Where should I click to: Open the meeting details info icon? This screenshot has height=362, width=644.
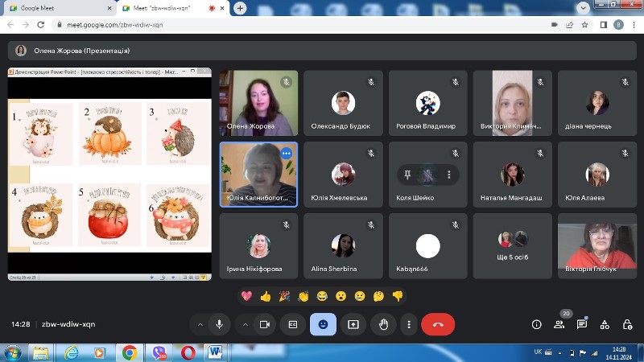coord(536,324)
